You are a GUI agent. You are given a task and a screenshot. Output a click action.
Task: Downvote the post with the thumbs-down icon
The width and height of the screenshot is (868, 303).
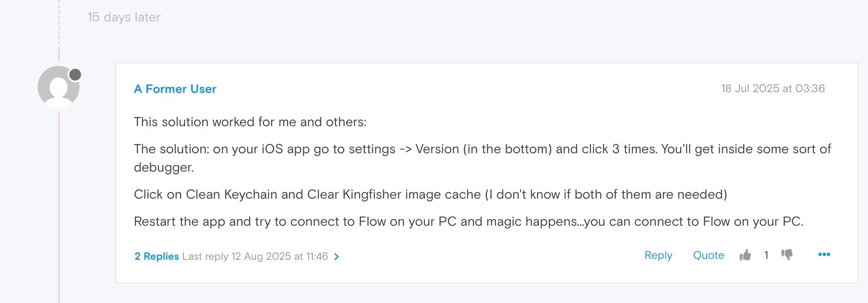[x=787, y=255]
